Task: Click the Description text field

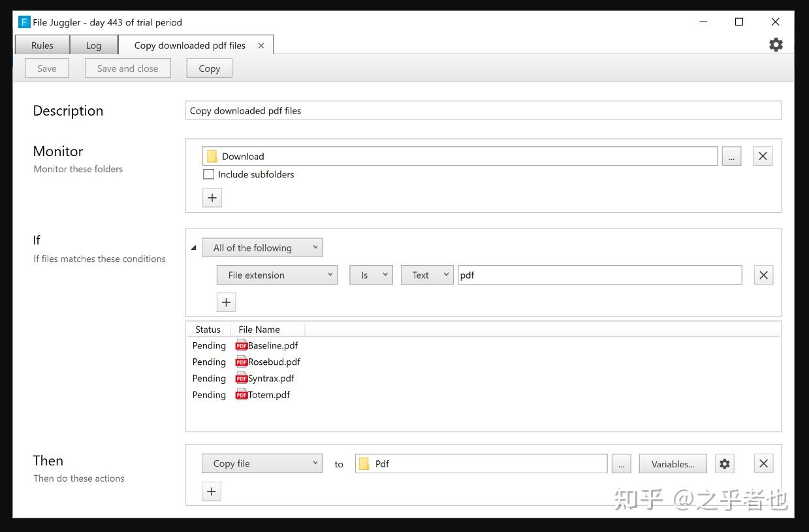Action: pos(483,110)
